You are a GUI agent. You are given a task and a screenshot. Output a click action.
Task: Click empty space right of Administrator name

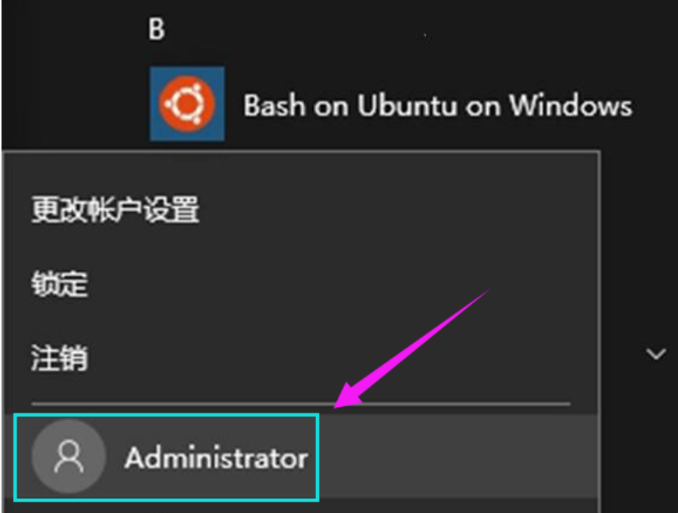click(450, 458)
